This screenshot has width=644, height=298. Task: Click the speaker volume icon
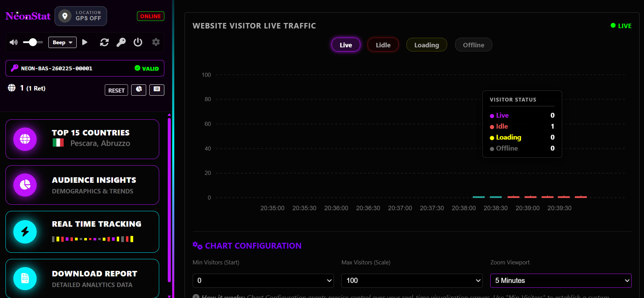14,42
